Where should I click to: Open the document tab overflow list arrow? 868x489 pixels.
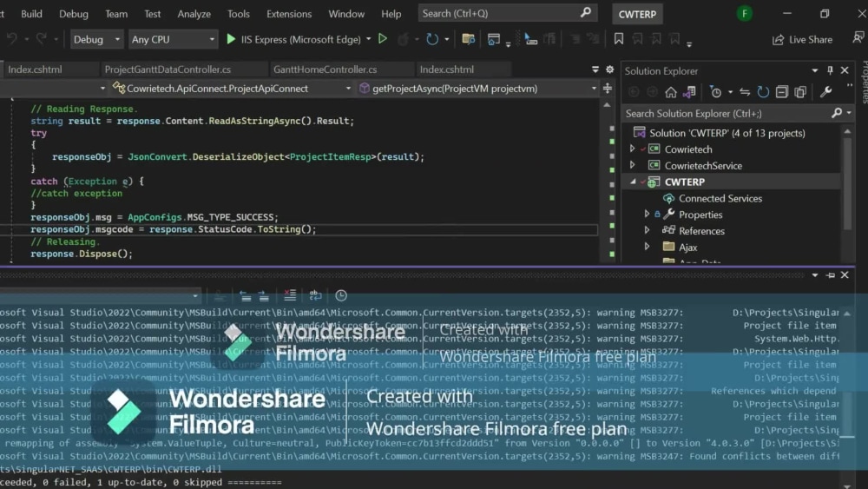click(x=595, y=69)
